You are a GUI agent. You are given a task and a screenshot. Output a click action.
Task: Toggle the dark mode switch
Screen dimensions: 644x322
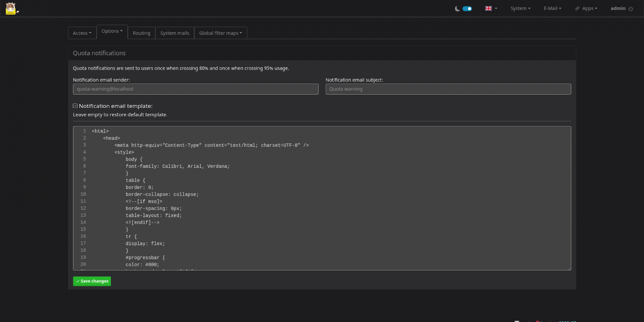point(467,9)
